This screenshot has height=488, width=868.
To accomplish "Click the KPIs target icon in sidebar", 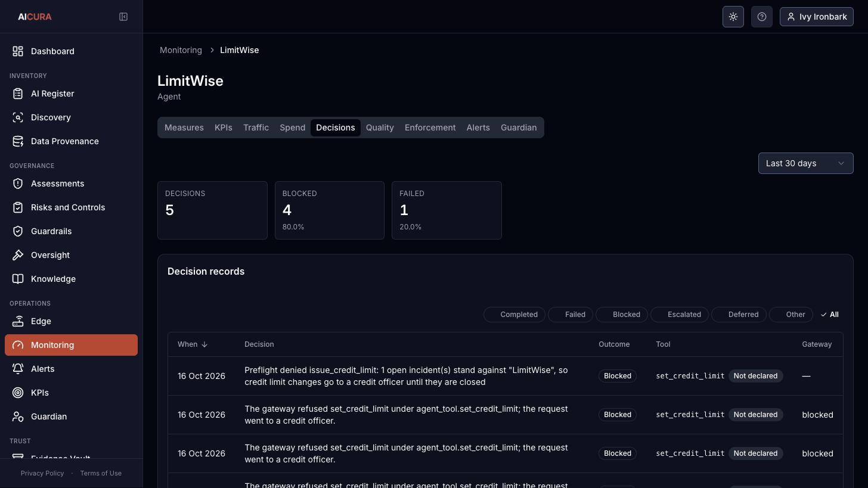I will pyautogui.click(x=18, y=393).
